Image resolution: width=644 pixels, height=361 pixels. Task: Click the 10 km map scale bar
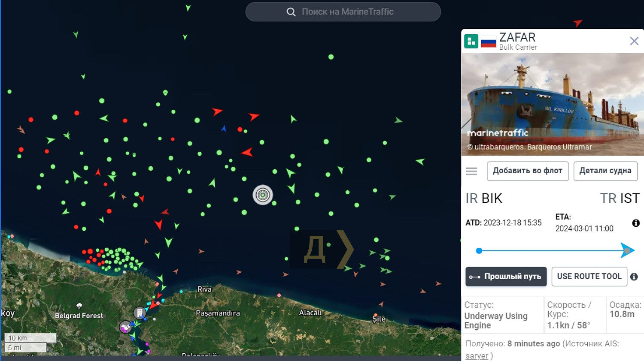click(30, 338)
